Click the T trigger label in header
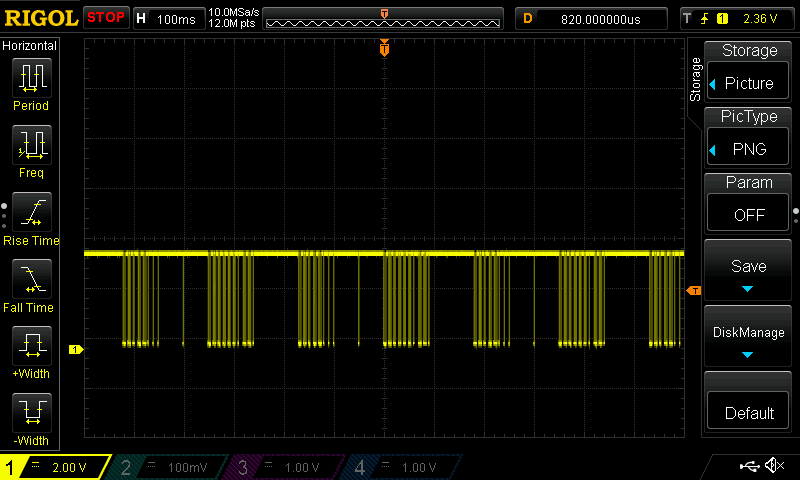The width and height of the screenshot is (800, 480). 687,19
